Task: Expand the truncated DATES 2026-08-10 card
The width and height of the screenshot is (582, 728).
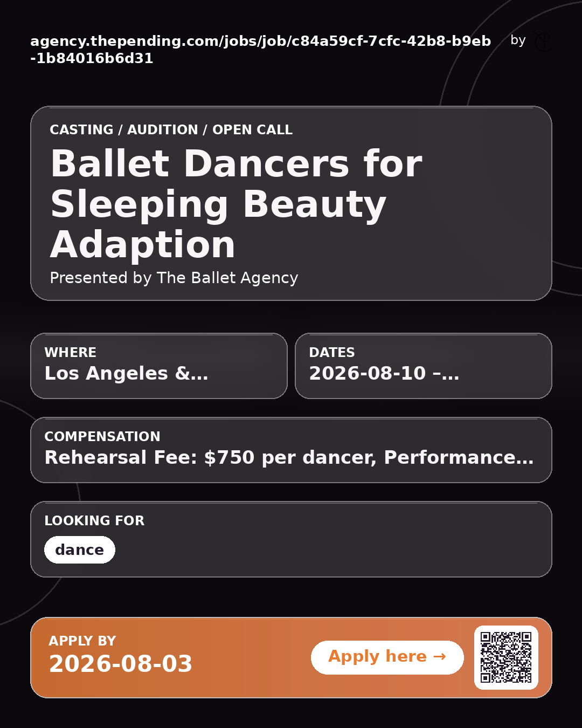Action: 424,366
